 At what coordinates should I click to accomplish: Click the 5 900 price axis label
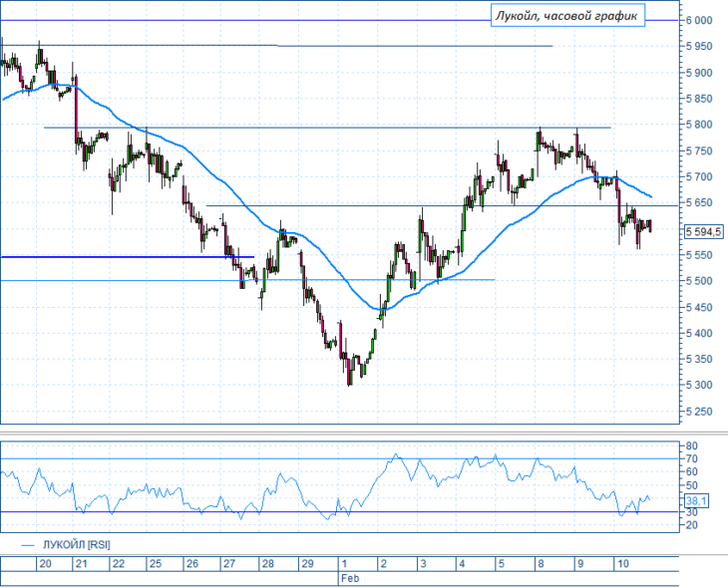click(699, 73)
